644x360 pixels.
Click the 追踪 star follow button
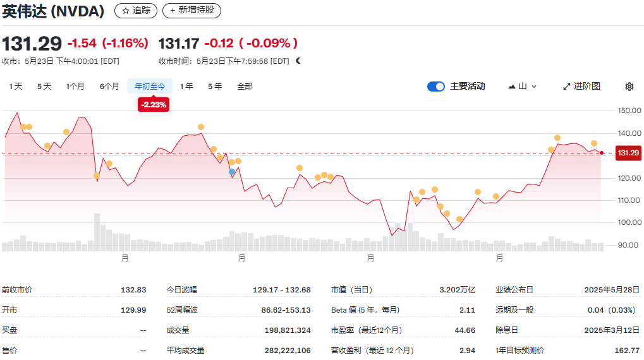point(136,10)
